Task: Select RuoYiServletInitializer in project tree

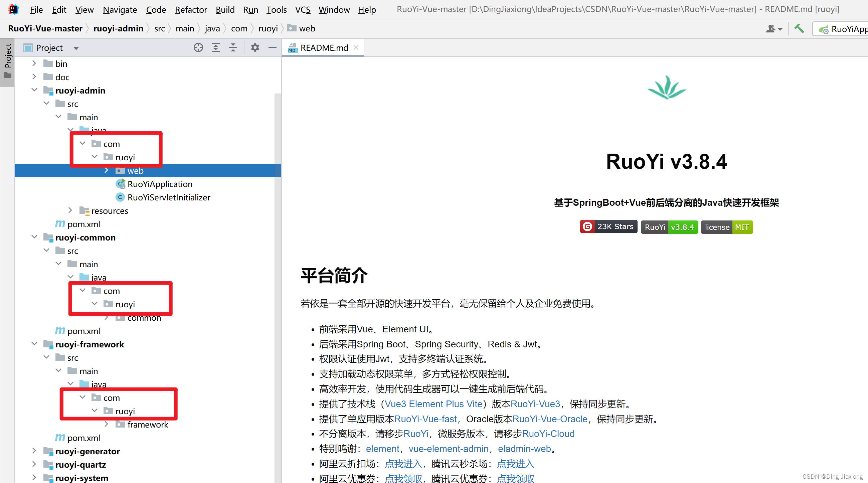Action: coord(169,197)
